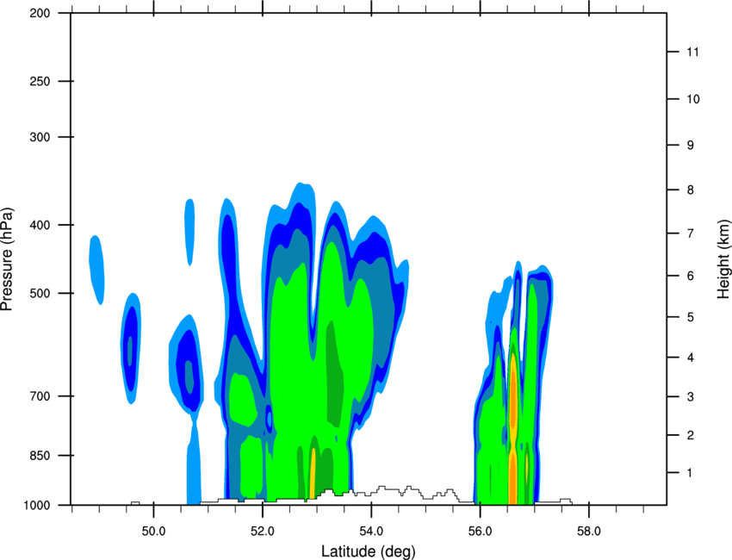The height and width of the screenshot is (560, 732).
Task: Click the 'Latitude (deg)' axis title
Action: pos(368,551)
